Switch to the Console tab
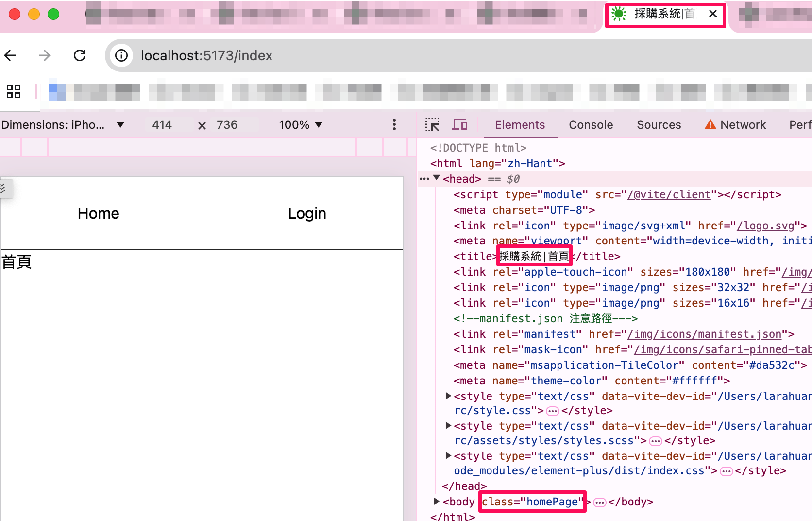Screen dimensions: 812x521 591,125
